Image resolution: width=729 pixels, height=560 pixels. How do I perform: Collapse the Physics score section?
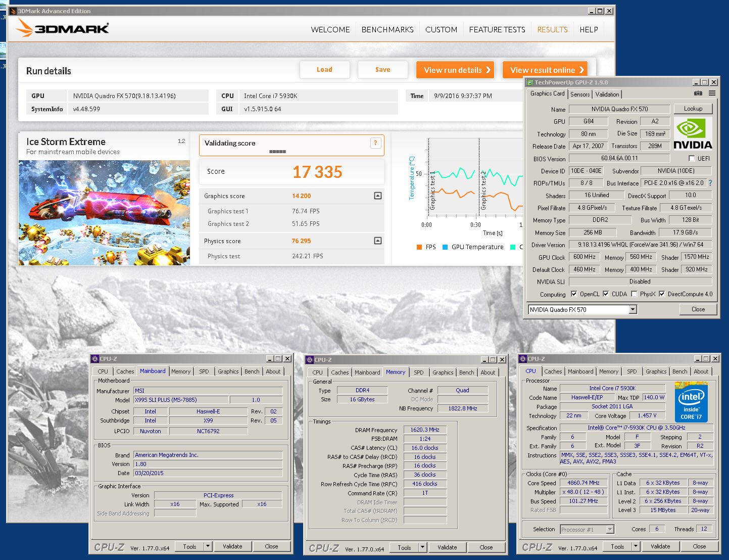pyautogui.click(x=377, y=241)
